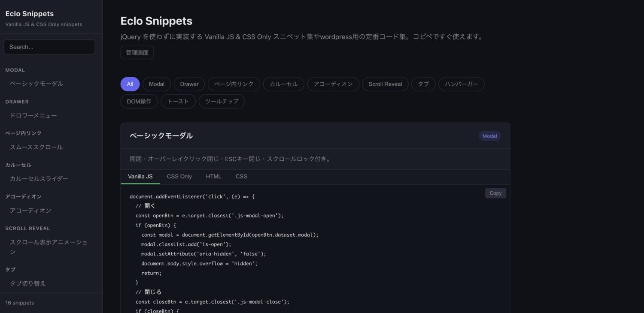Filter snippets by Modal chip
This screenshot has width=644, height=313.
[156, 84]
